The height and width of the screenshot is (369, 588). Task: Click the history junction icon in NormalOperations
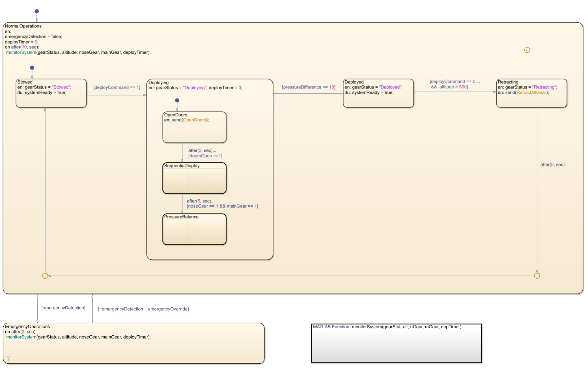[527, 50]
